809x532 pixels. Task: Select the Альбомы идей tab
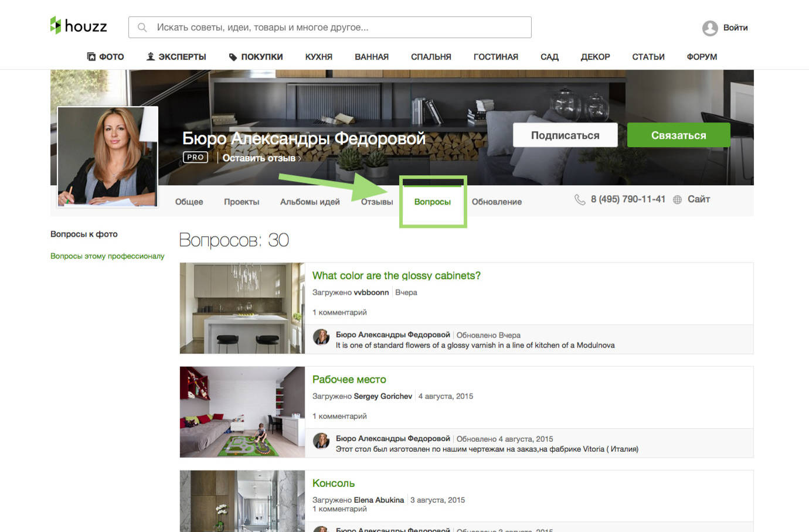click(309, 202)
